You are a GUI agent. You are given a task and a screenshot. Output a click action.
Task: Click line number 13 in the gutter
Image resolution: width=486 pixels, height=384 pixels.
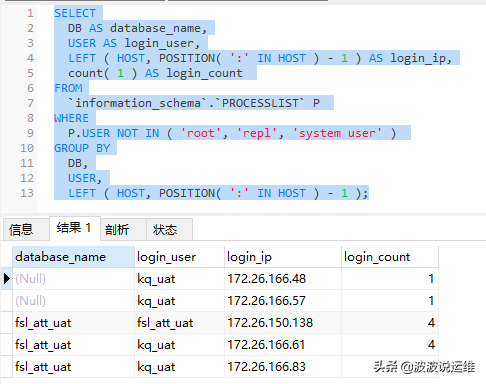[27, 193]
